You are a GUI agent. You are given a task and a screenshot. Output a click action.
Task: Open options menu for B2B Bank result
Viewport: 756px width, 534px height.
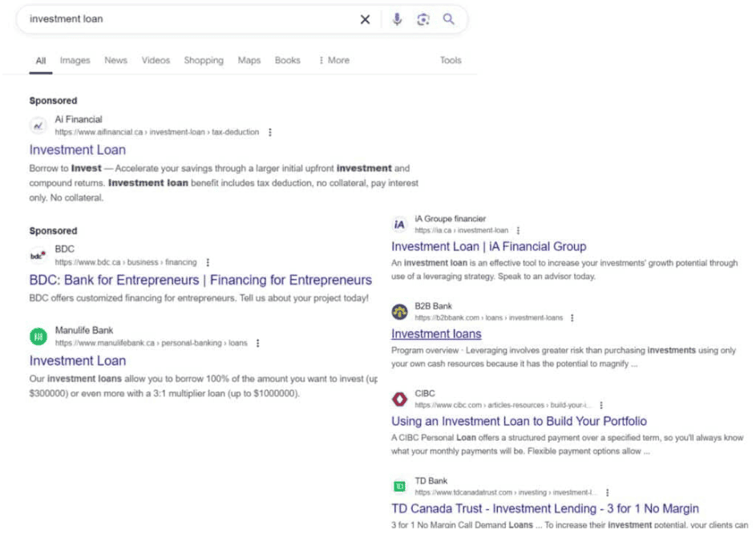click(572, 318)
